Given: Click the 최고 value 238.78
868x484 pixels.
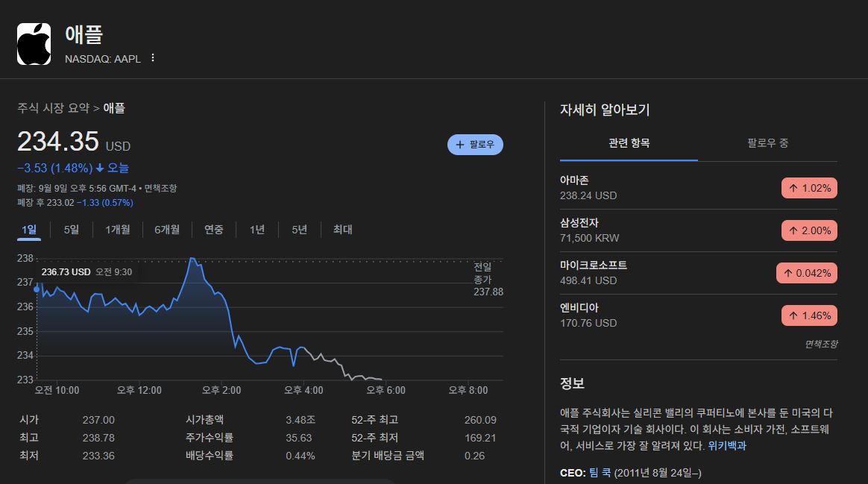Looking at the screenshot, I should pos(98,438).
